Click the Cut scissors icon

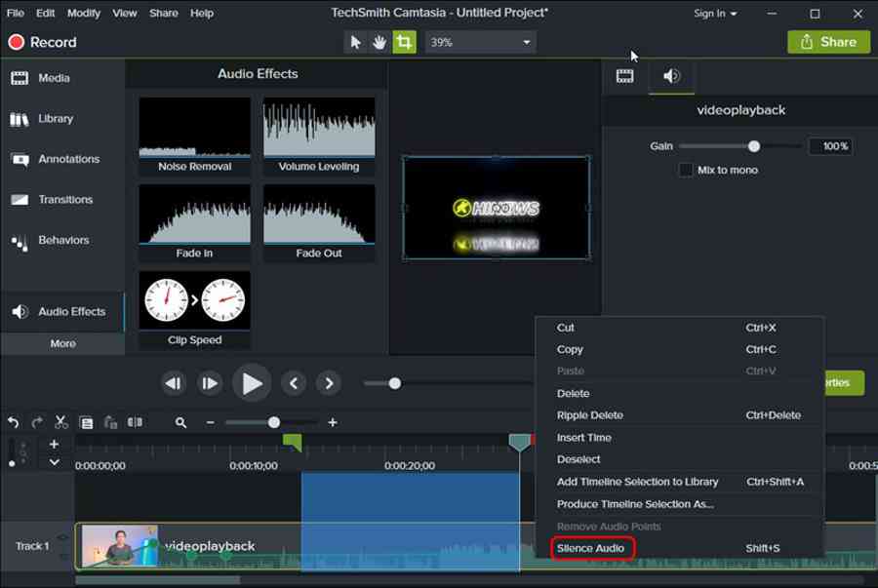click(61, 422)
